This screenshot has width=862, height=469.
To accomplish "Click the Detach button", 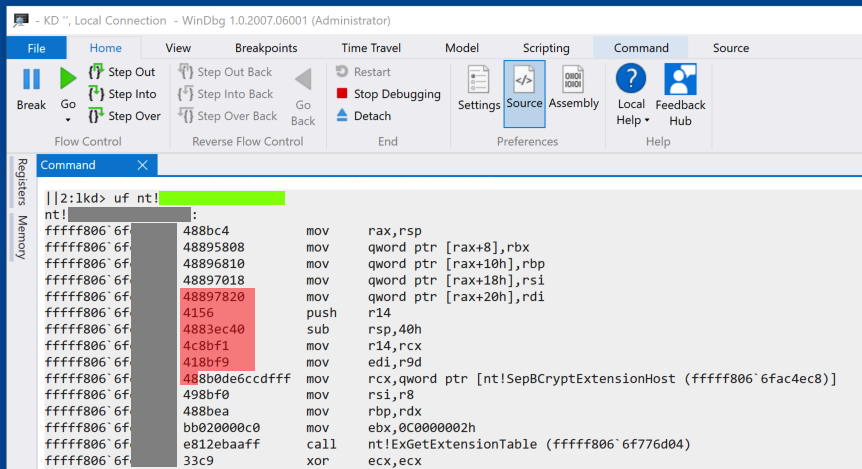I will pyautogui.click(x=363, y=116).
